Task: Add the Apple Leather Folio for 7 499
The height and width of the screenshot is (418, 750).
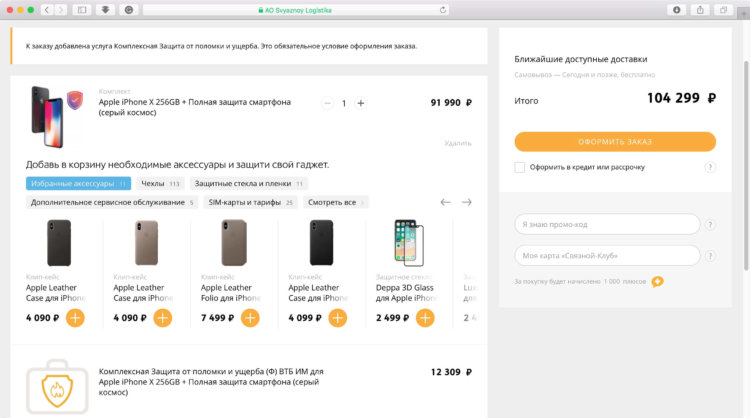Action: [250, 318]
